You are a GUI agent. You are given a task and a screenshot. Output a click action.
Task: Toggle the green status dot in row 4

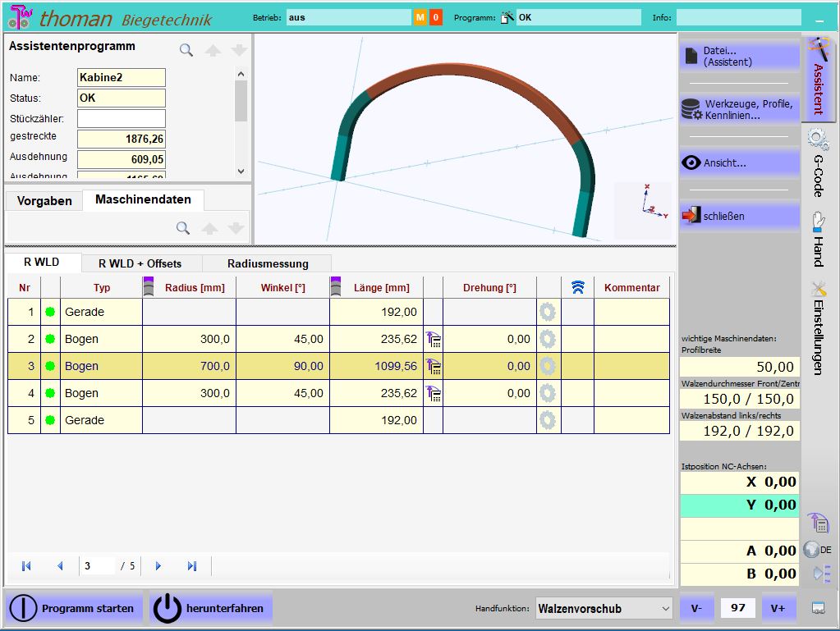coord(50,393)
